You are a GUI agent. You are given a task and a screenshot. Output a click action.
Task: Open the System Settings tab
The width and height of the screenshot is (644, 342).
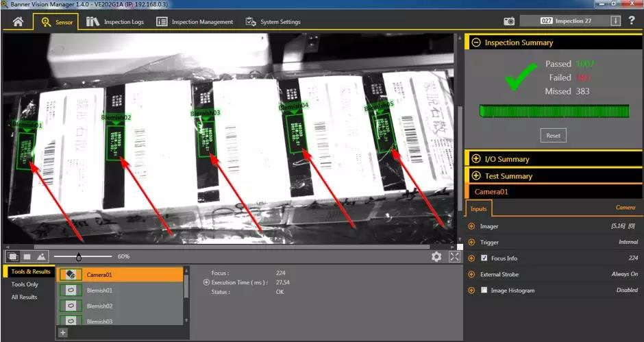click(x=273, y=22)
